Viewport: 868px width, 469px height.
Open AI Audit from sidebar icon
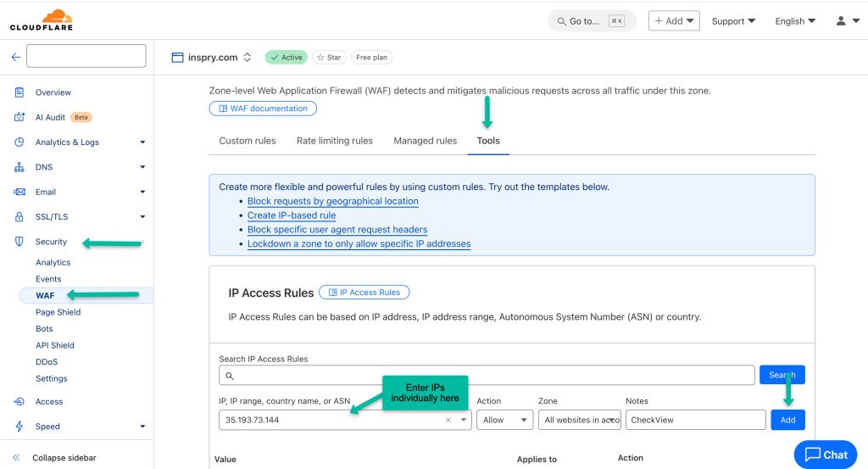19,117
